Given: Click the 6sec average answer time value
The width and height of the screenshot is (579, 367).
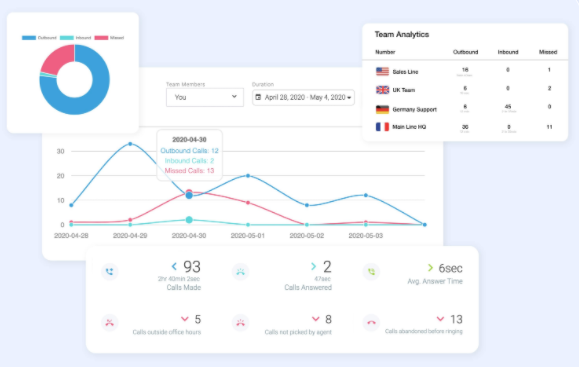Looking at the screenshot, I should (450, 268).
